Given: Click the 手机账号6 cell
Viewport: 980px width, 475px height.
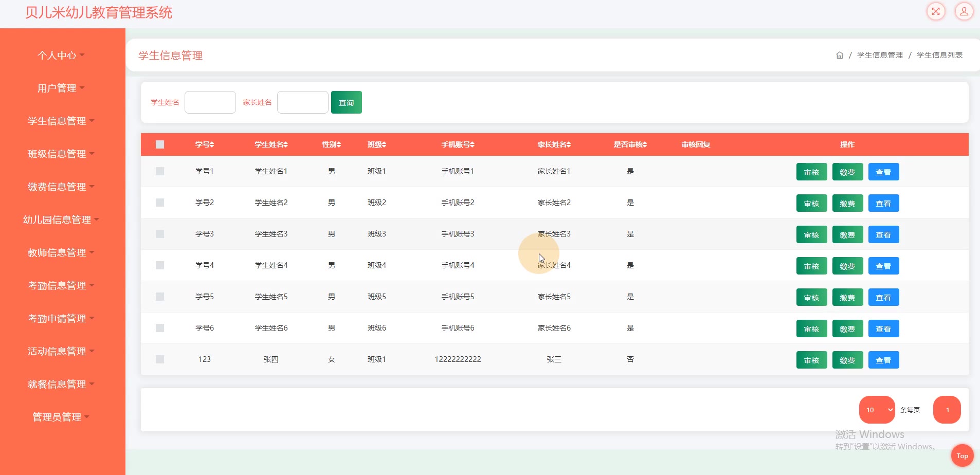Looking at the screenshot, I should coord(458,328).
